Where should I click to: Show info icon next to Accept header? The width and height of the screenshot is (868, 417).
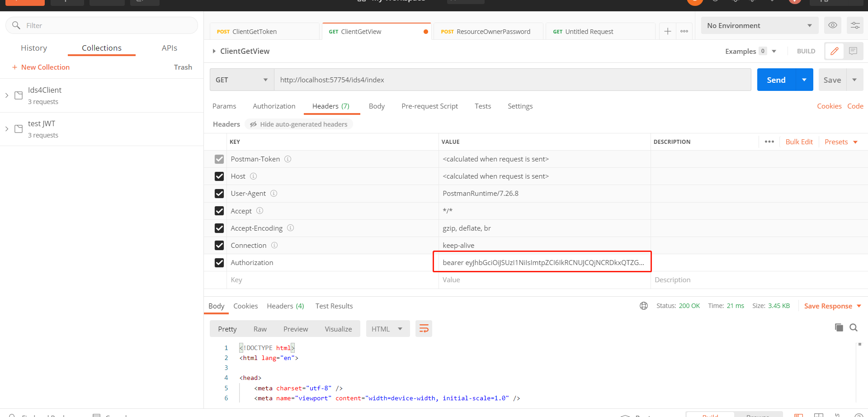coord(259,211)
